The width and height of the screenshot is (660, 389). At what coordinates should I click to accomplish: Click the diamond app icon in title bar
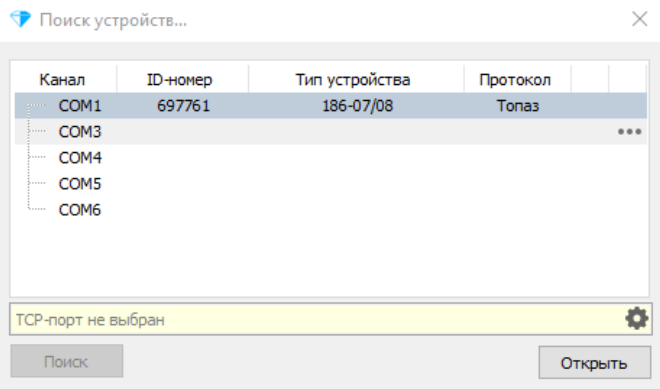point(20,19)
